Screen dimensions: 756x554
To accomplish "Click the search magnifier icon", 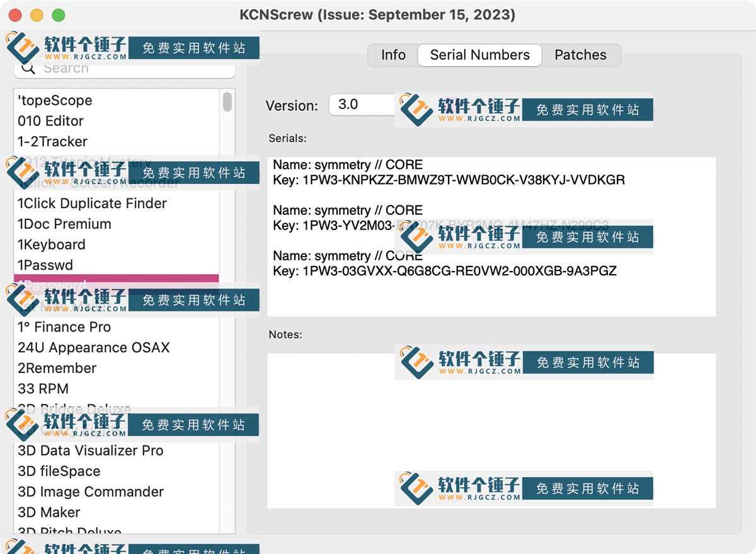I will tap(28, 69).
